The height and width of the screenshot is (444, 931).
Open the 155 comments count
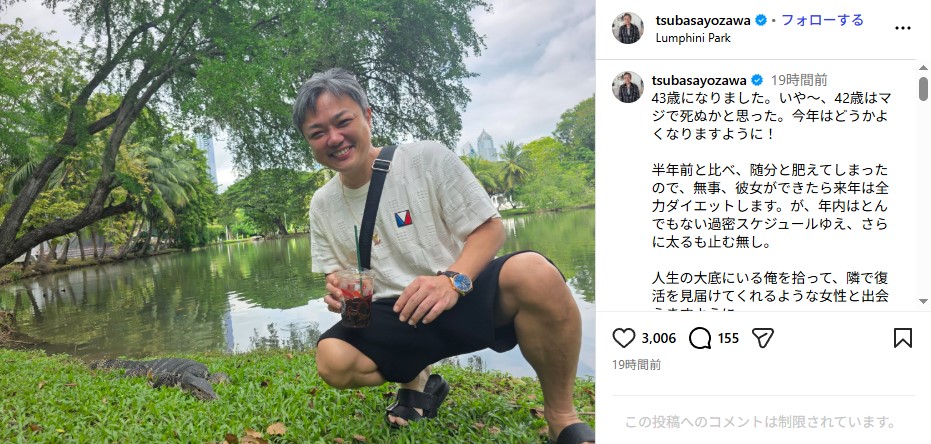[x=728, y=338]
